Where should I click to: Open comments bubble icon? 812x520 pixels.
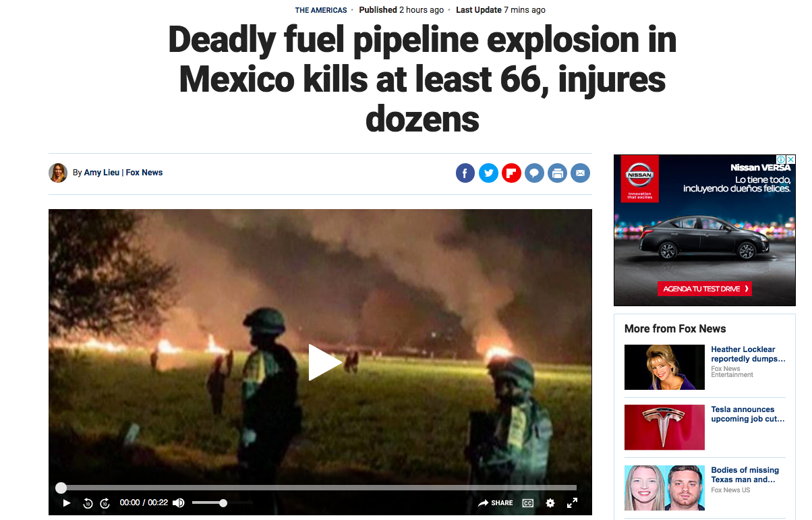[x=534, y=173]
